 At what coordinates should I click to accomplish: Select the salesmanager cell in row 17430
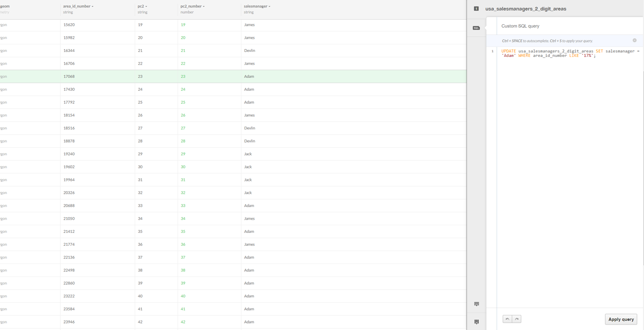[249, 89]
